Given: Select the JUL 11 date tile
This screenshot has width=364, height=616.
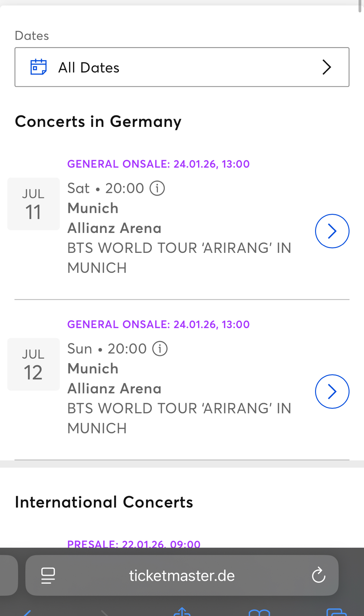Looking at the screenshot, I should click(33, 204).
